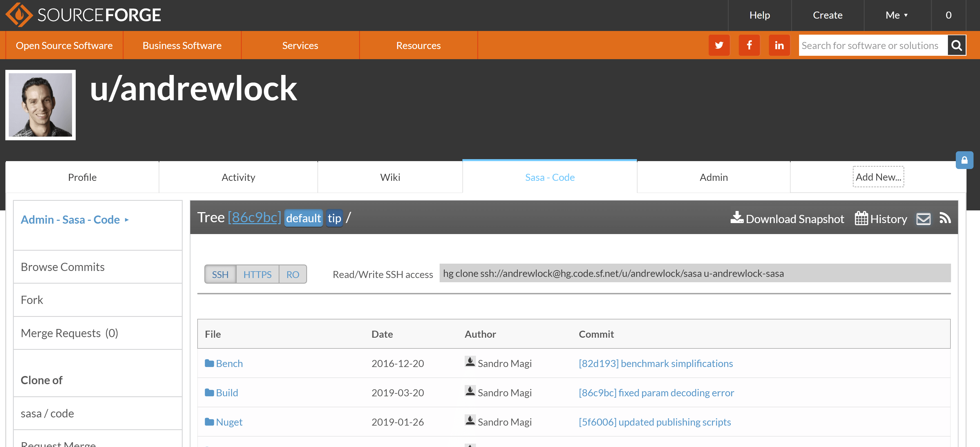Viewport: 980px width, 447px height.
Task: Click date 2019-01-26 in Nuget row
Action: tap(398, 422)
